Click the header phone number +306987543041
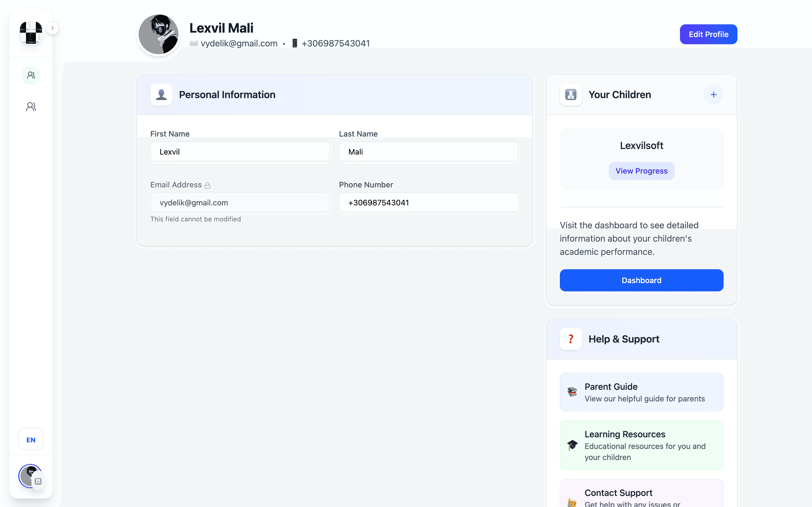The height and width of the screenshot is (507, 812). pyautogui.click(x=336, y=44)
